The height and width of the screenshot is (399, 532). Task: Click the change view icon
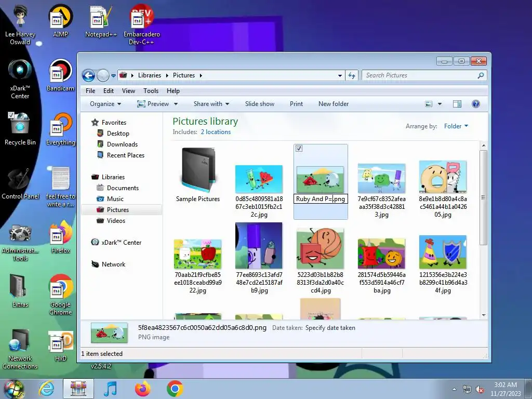[x=429, y=104]
